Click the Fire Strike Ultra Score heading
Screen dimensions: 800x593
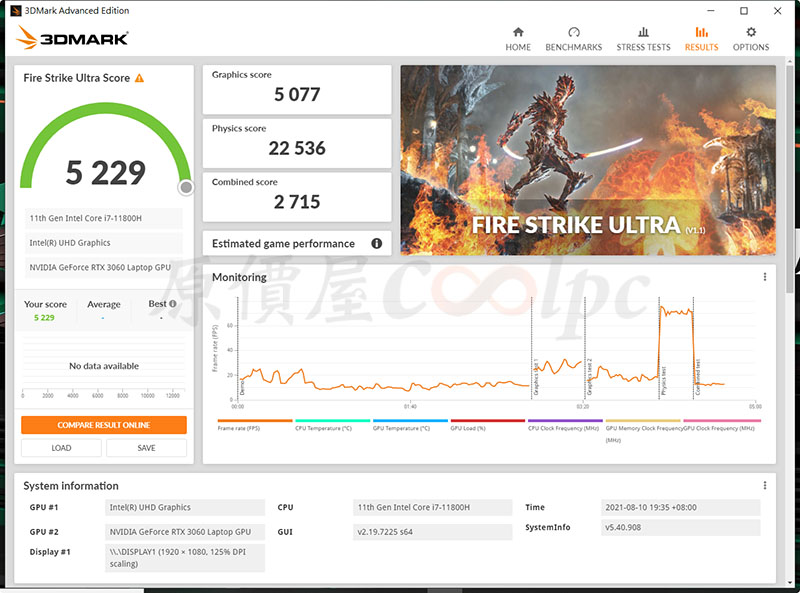tap(77, 78)
